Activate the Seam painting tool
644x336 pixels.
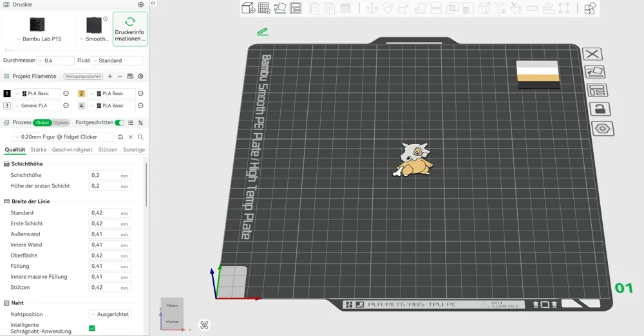coord(484,8)
